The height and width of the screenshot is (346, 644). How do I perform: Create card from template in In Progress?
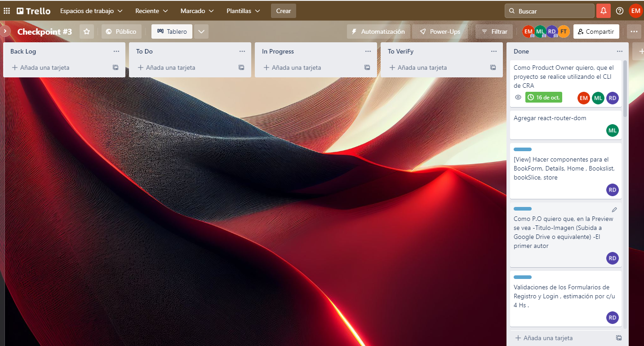[x=367, y=67]
